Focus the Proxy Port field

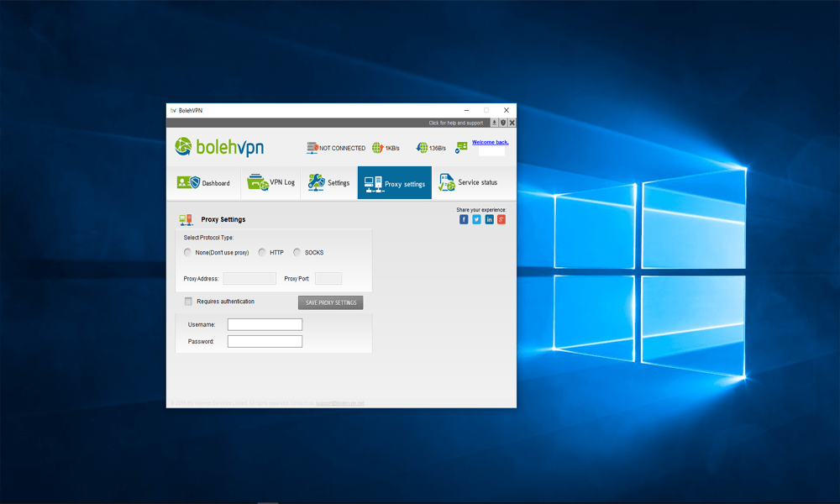click(x=328, y=279)
